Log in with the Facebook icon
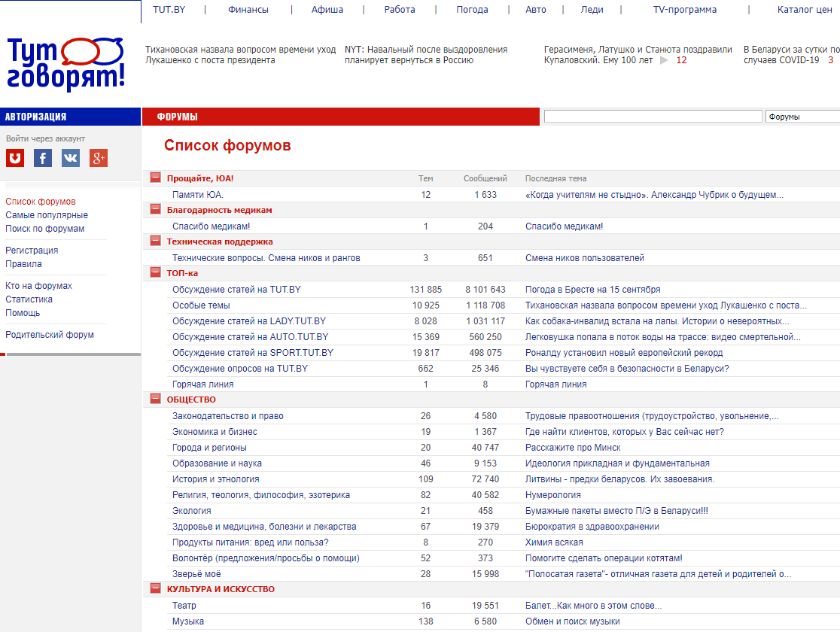Viewport: 840px width, 632px height. pos(43,158)
